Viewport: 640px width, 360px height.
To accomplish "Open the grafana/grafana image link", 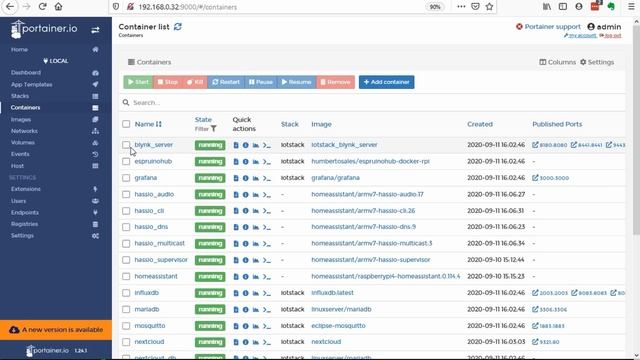I will 336,178.
